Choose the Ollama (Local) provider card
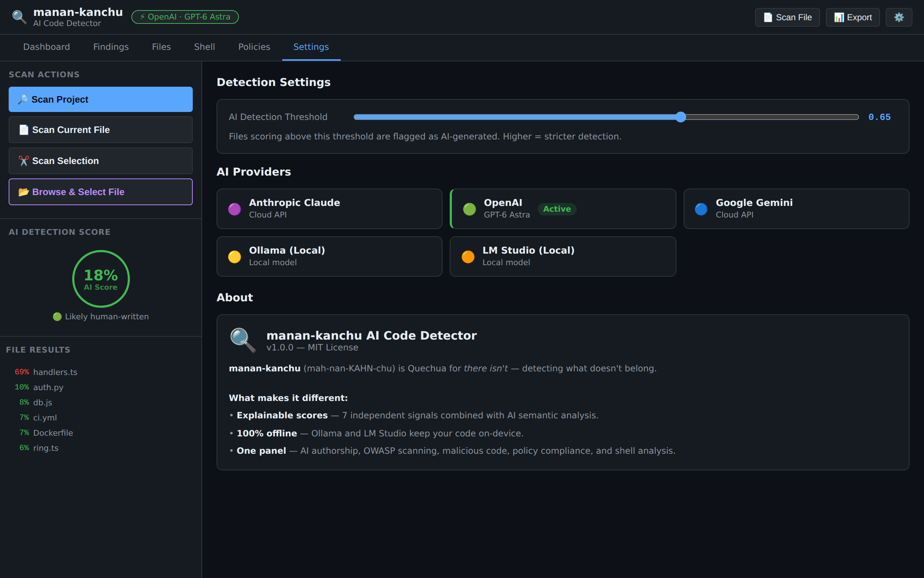This screenshot has width=924, height=578. [x=330, y=256]
